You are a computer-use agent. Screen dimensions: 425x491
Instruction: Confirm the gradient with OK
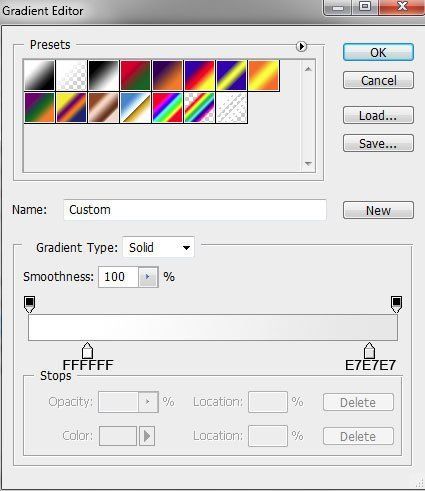[378, 52]
